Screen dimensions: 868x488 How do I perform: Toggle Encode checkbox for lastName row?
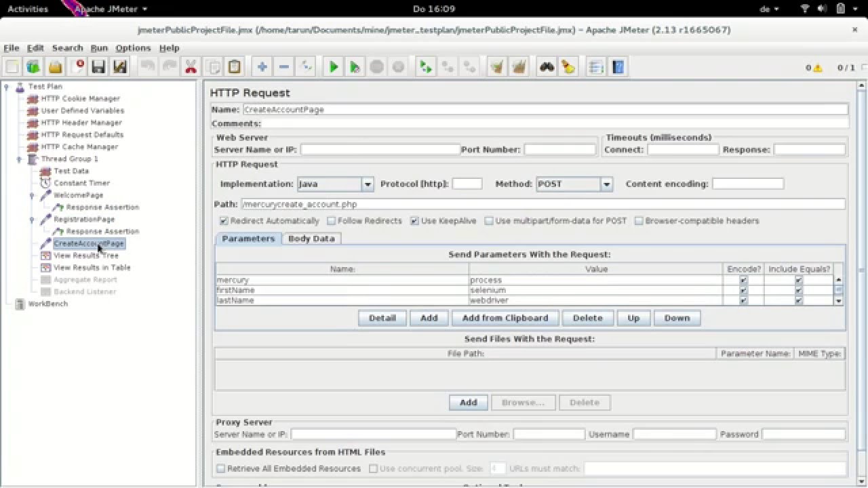coord(743,300)
